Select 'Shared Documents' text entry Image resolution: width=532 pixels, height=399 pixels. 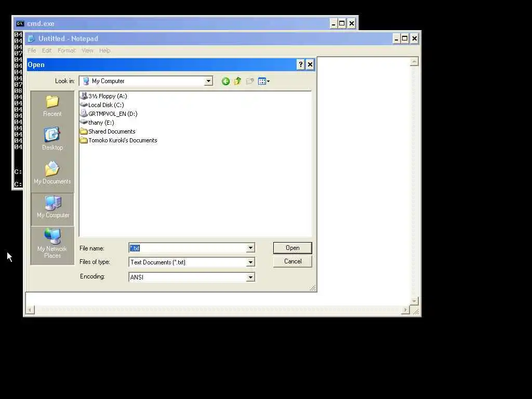click(x=112, y=131)
